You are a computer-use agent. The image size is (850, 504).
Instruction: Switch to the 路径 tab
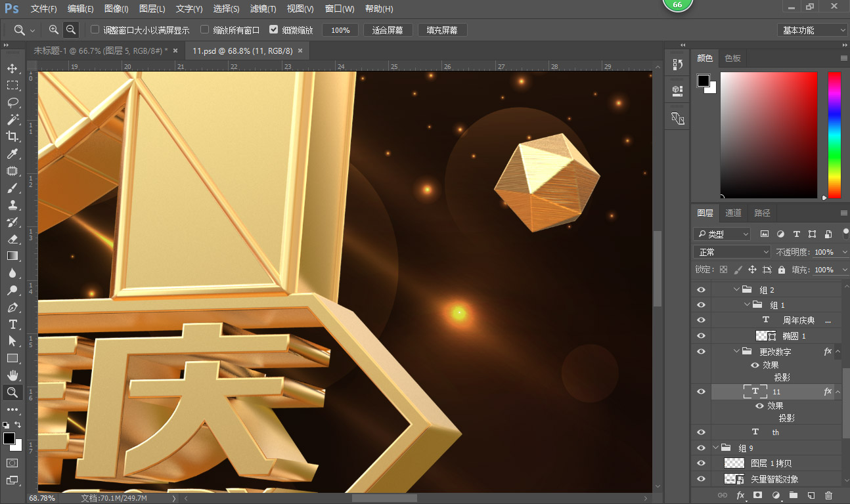click(762, 213)
